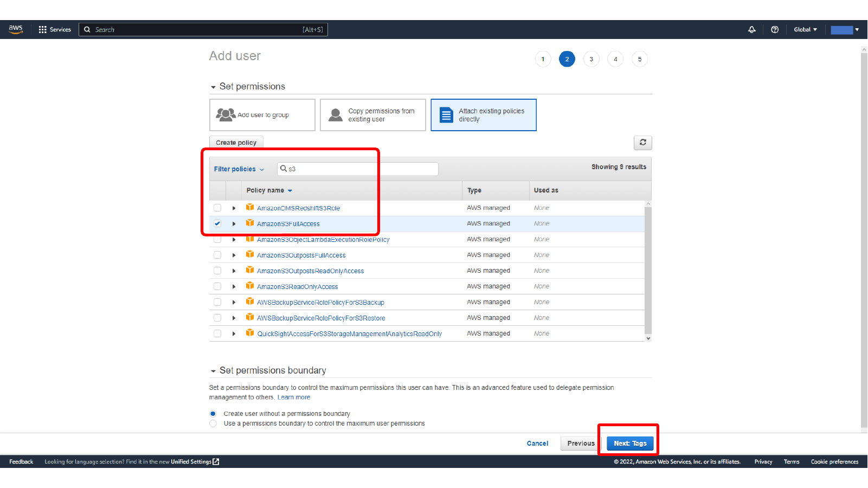Collapse the Set permissions section
The height and width of the screenshot is (488, 868).
click(213, 87)
